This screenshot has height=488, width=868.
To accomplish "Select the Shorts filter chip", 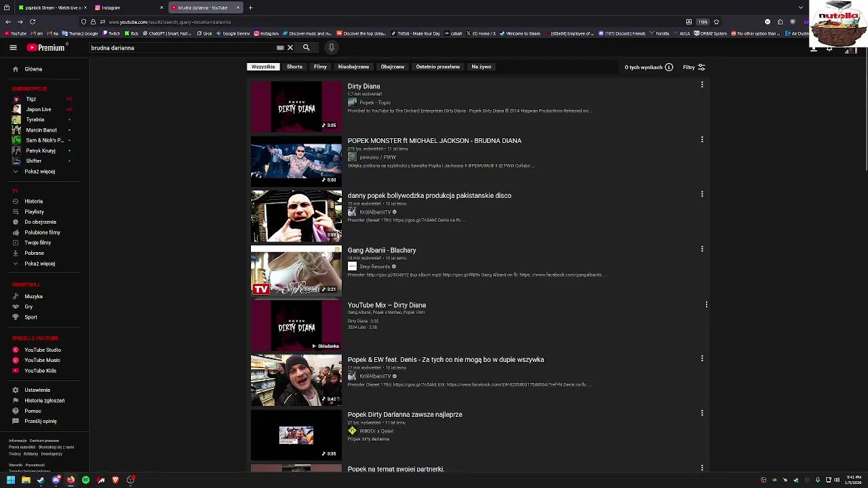I will tap(294, 67).
